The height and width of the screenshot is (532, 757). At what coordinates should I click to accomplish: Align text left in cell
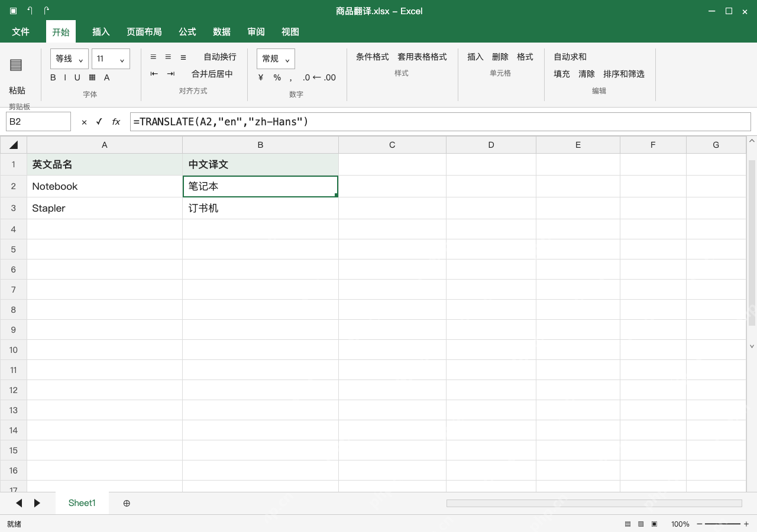pyautogui.click(x=153, y=57)
